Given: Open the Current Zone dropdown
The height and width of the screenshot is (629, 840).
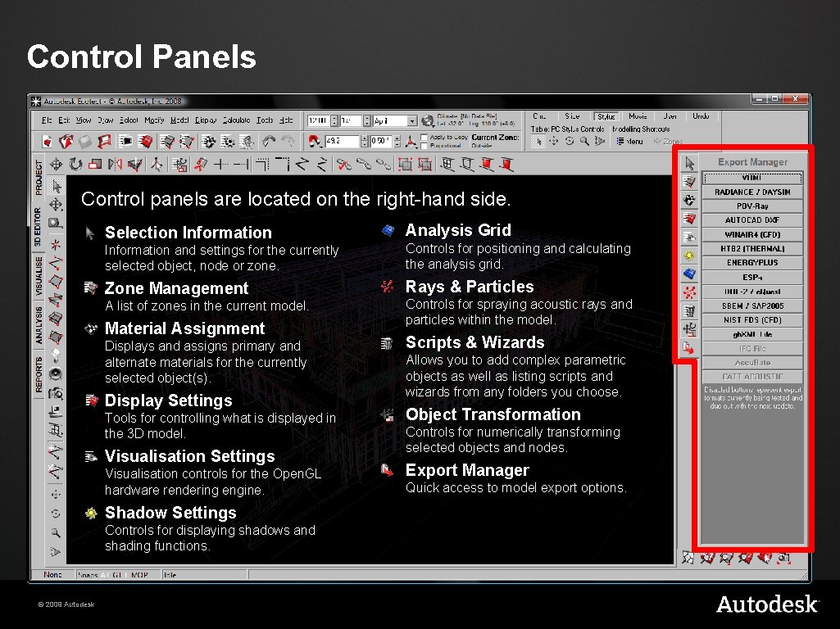Looking at the screenshot, I should point(494,138).
